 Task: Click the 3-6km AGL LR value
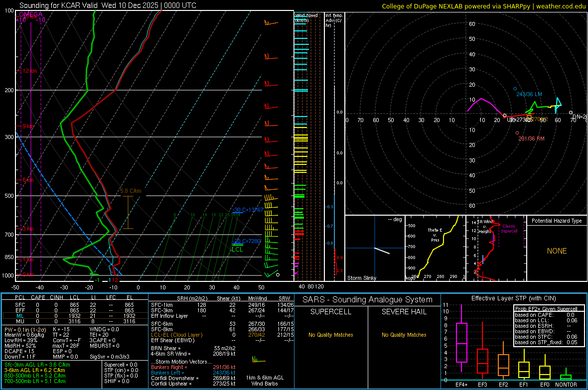coord(34,370)
